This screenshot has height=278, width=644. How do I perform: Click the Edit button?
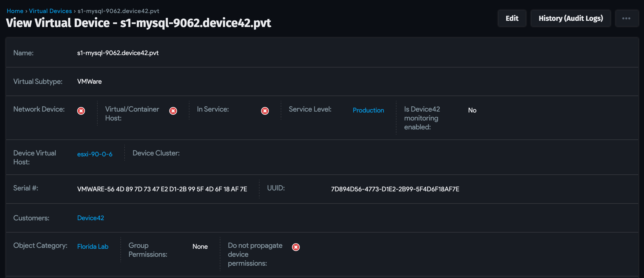pos(512,18)
